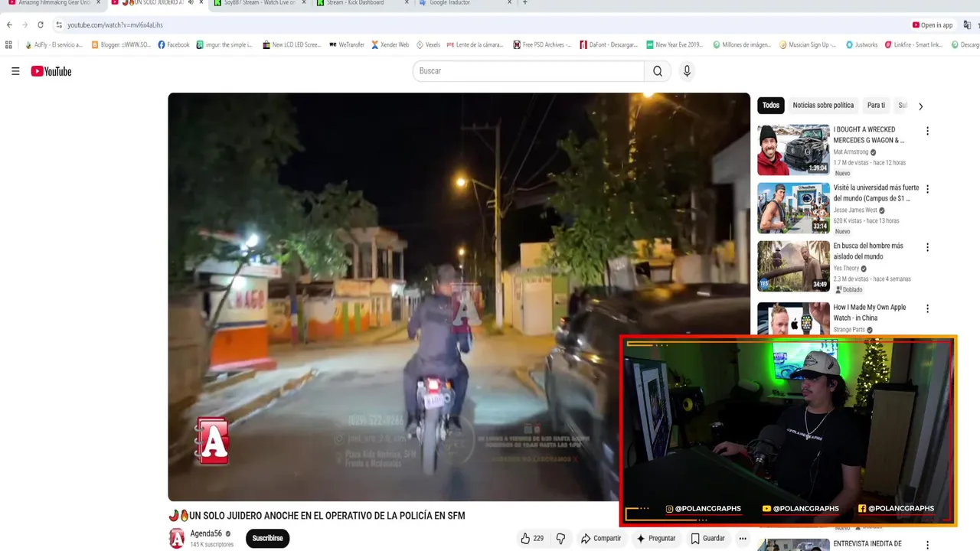
Task: Share the video with Compartir
Action: (x=601, y=539)
